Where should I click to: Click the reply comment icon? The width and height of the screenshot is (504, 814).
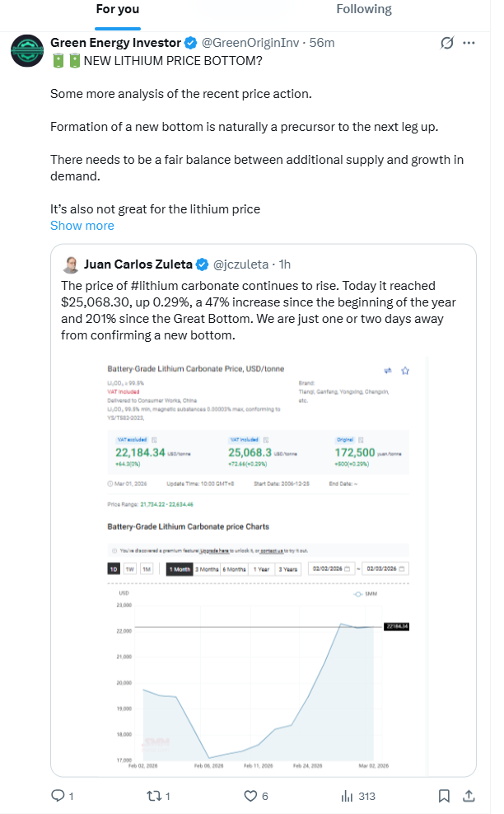58,796
